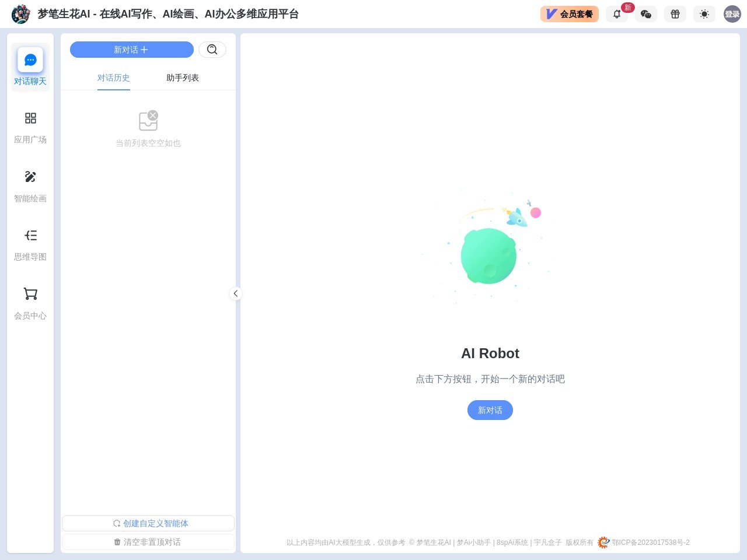The width and height of the screenshot is (747, 560).
Task: Click the 登录 login avatar
Action: 732,14
